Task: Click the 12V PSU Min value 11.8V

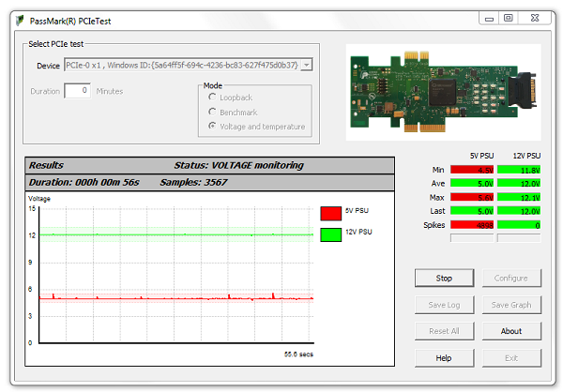Action: tap(519, 170)
